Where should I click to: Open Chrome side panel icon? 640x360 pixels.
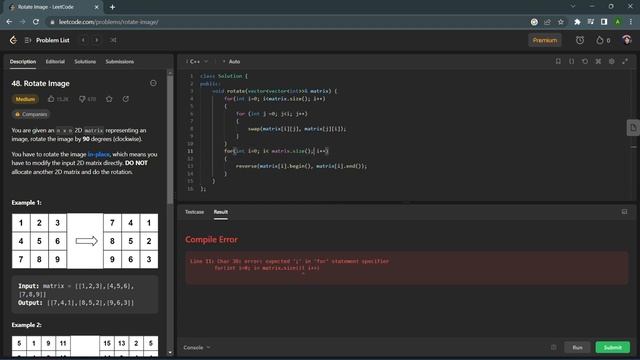point(604,22)
